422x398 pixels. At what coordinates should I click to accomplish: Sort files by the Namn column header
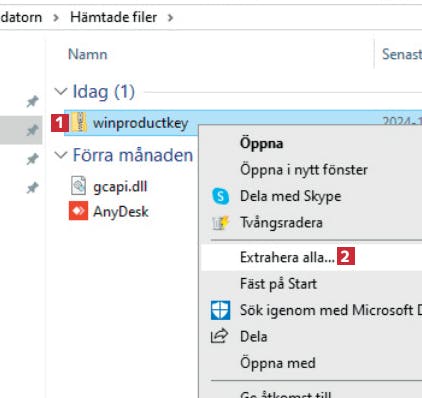[x=88, y=54]
